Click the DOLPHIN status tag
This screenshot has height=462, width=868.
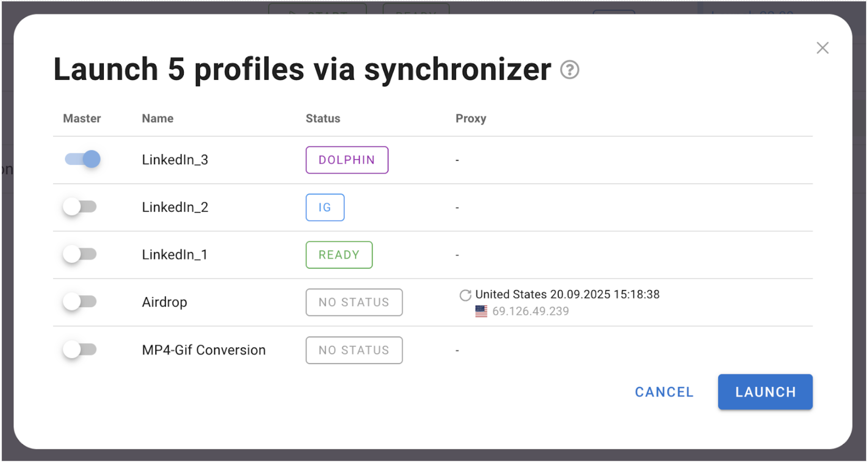tap(347, 160)
